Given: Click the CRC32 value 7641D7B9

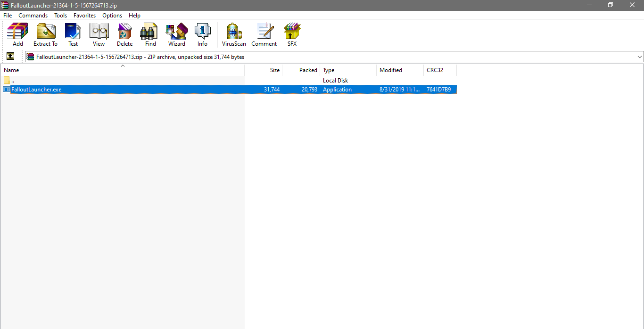Looking at the screenshot, I should tap(438, 90).
